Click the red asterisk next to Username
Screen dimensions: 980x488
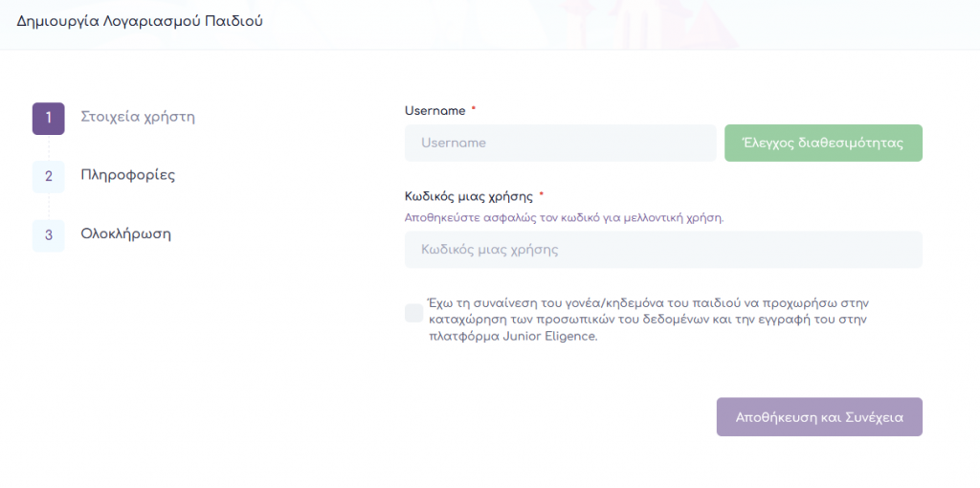point(474,110)
